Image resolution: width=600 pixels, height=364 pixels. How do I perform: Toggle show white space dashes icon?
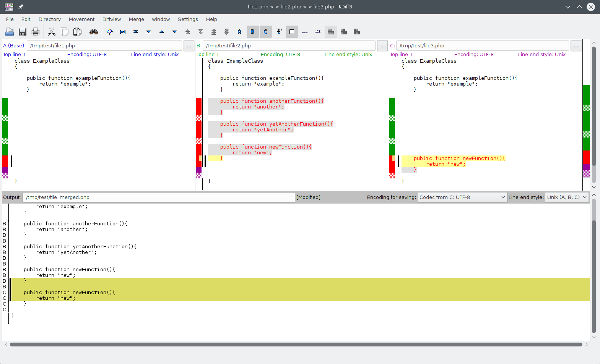pos(305,32)
